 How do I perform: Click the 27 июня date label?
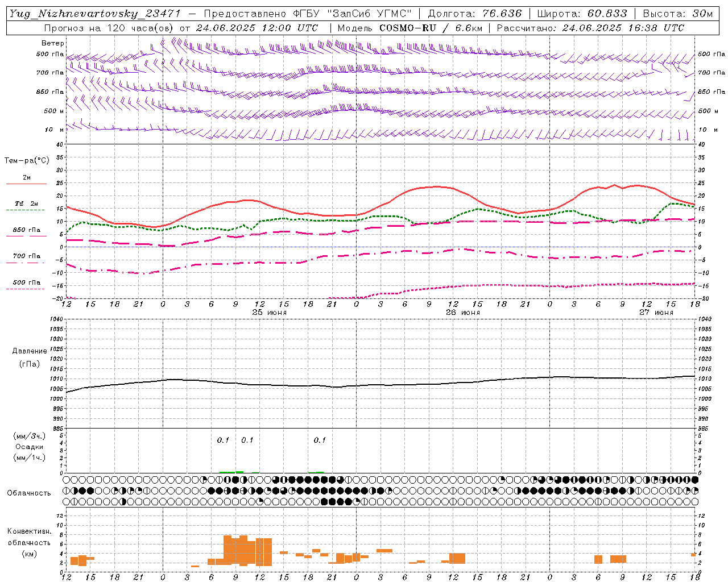[656, 313]
